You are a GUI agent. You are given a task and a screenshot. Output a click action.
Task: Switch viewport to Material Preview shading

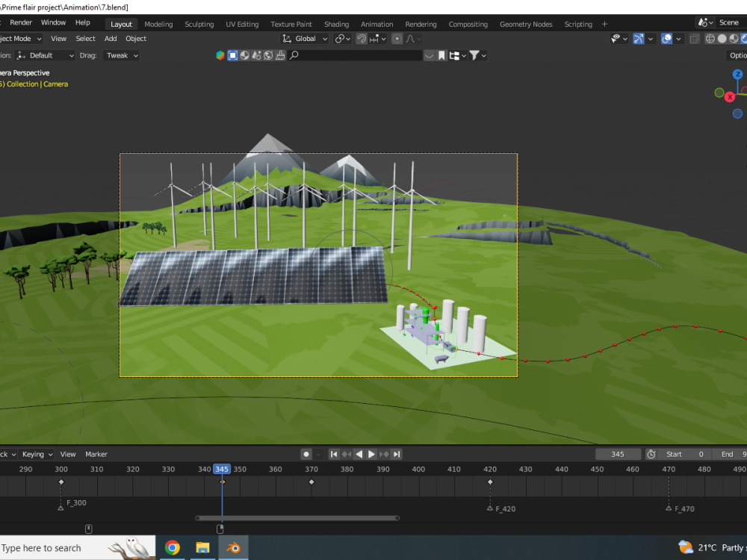734,38
